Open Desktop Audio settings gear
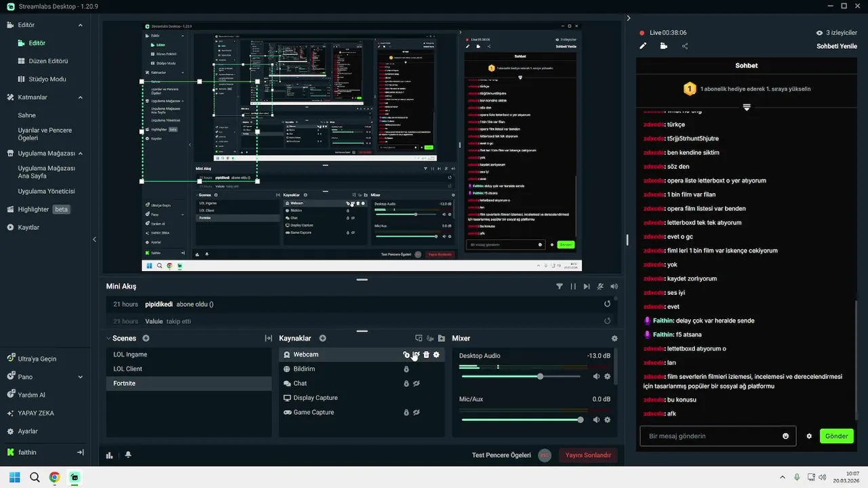Image resolution: width=868 pixels, height=488 pixels. pyautogui.click(x=607, y=376)
